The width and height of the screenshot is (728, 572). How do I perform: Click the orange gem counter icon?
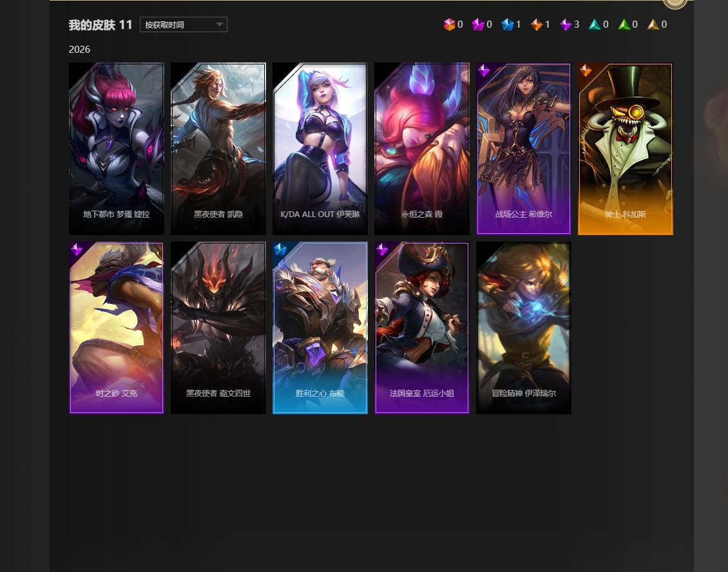[536, 24]
